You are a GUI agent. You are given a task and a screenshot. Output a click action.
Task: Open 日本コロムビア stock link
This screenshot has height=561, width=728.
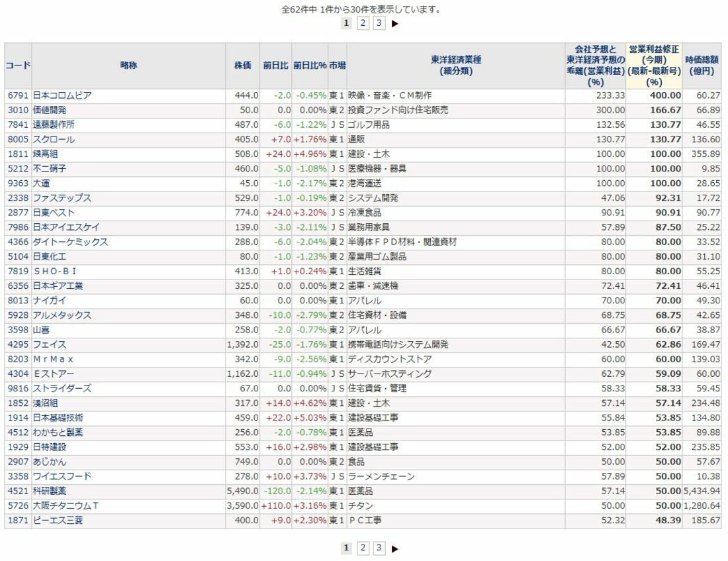click(x=62, y=96)
